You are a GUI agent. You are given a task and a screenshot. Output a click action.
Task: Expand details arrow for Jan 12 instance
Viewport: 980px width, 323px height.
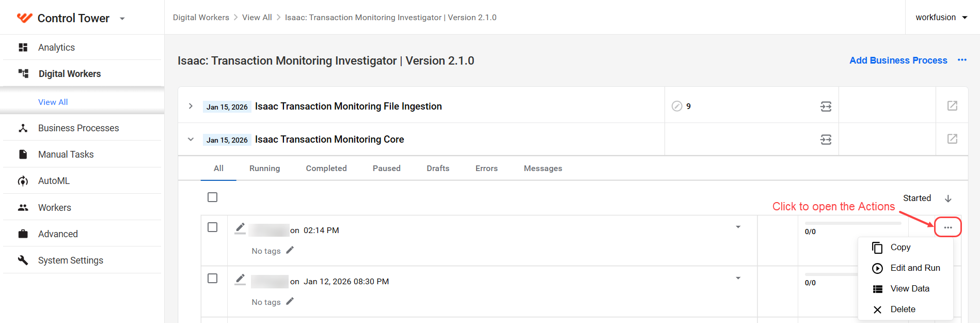pos(738,278)
